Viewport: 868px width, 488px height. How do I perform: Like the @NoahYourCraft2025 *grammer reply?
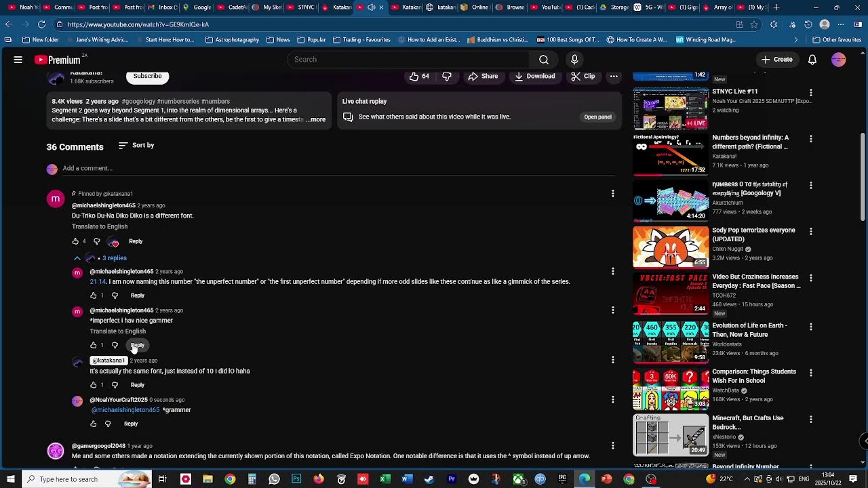[x=94, y=424]
